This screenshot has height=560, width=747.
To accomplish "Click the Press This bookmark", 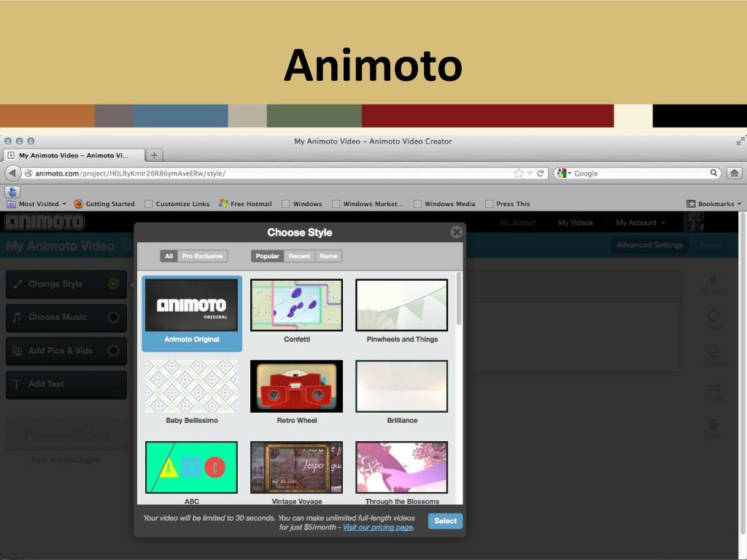I will [508, 204].
